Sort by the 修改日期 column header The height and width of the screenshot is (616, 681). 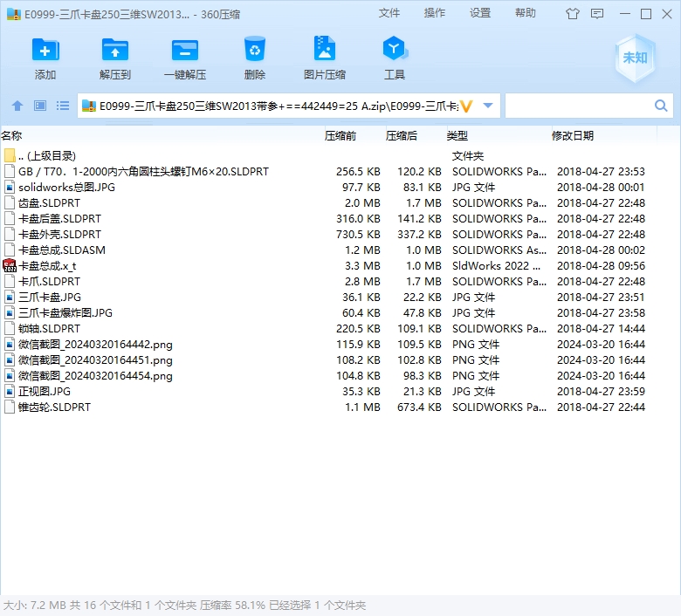[x=573, y=136]
